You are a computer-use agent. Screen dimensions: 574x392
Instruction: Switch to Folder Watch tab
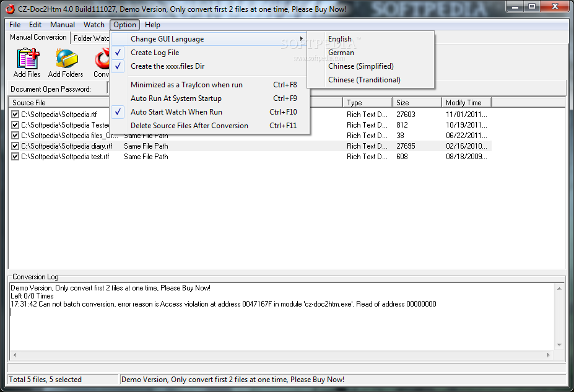pyautogui.click(x=91, y=38)
